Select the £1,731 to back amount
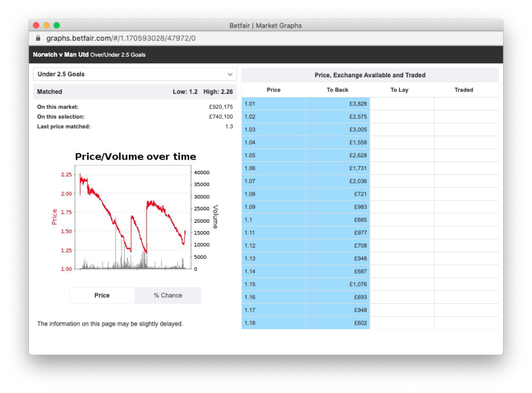 point(338,168)
